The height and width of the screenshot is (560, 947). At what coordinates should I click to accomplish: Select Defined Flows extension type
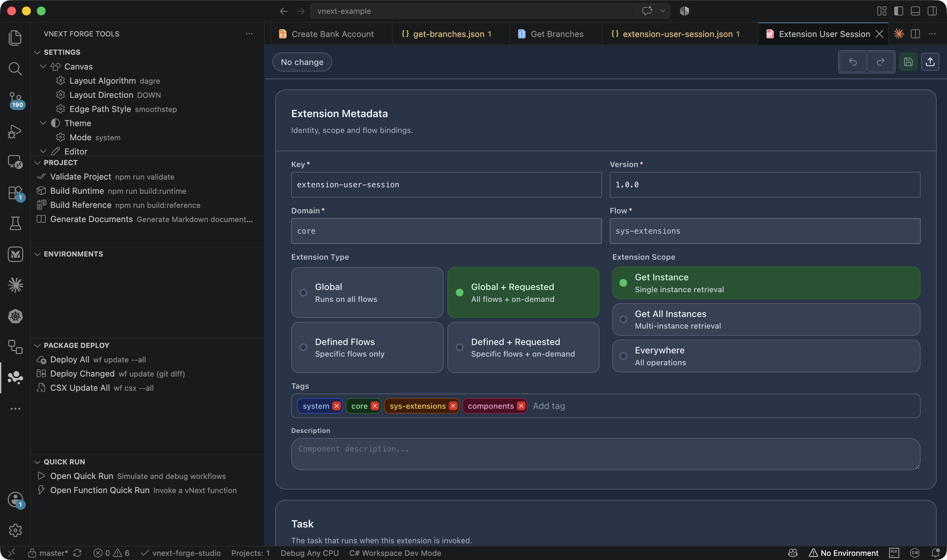pyautogui.click(x=367, y=347)
